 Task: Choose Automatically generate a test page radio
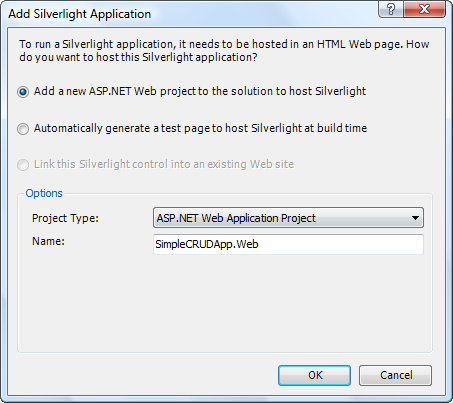[23, 129]
